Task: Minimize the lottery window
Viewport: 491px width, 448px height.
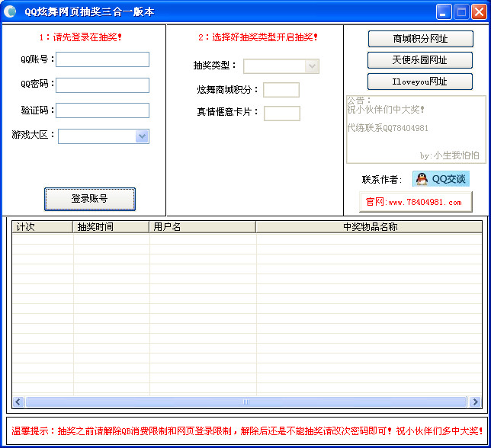Action: 444,12
